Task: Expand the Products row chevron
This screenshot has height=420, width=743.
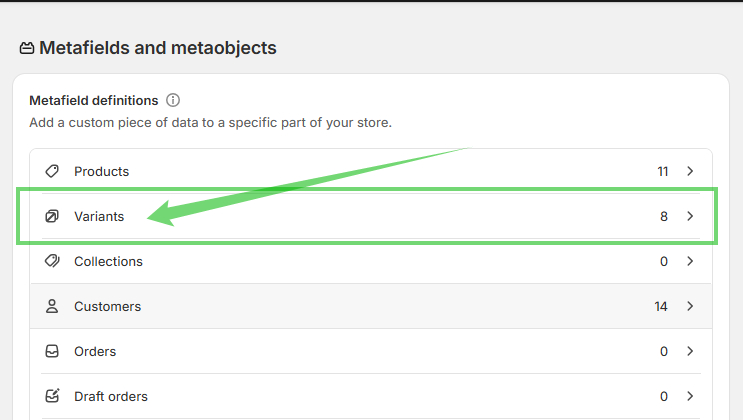Action: pos(690,171)
